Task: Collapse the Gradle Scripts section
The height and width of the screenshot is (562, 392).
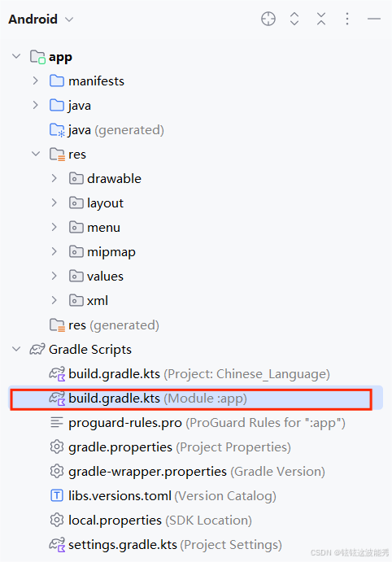Action: click(16, 349)
